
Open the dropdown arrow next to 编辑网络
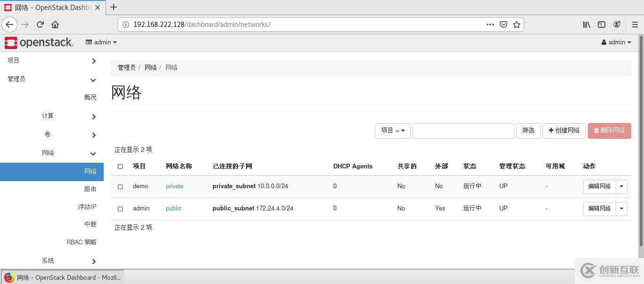pos(621,186)
